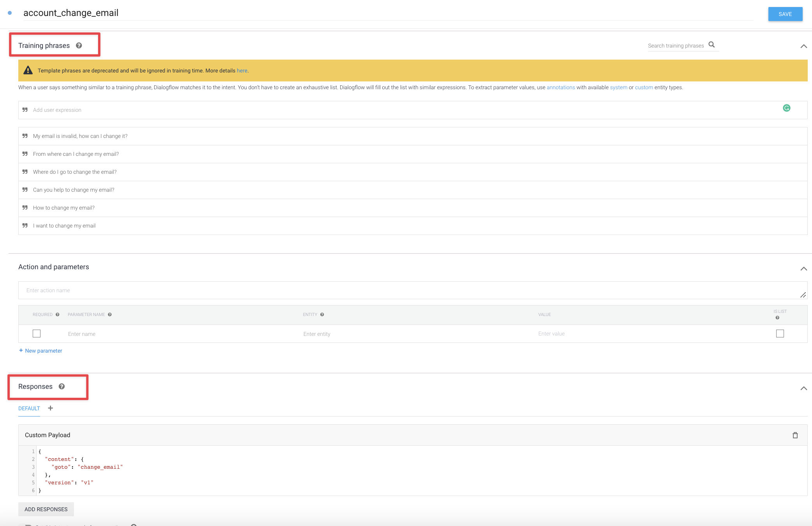Select the DEFAULT responses tab

(29, 408)
